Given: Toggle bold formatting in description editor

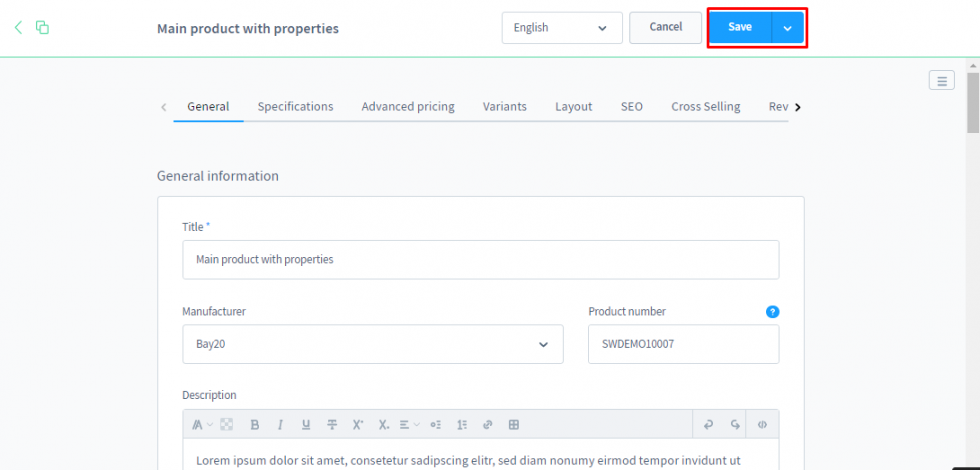Looking at the screenshot, I should pos(255,425).
